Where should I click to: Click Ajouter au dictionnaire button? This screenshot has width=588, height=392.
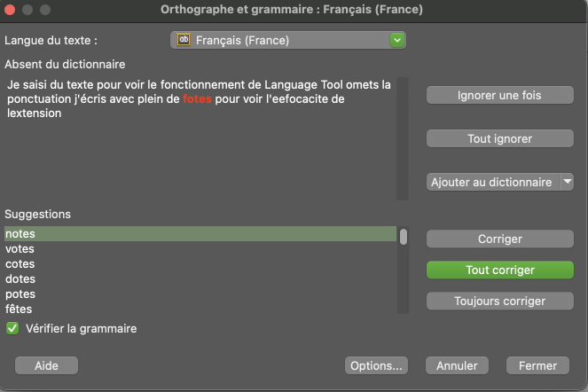[490, 182]
